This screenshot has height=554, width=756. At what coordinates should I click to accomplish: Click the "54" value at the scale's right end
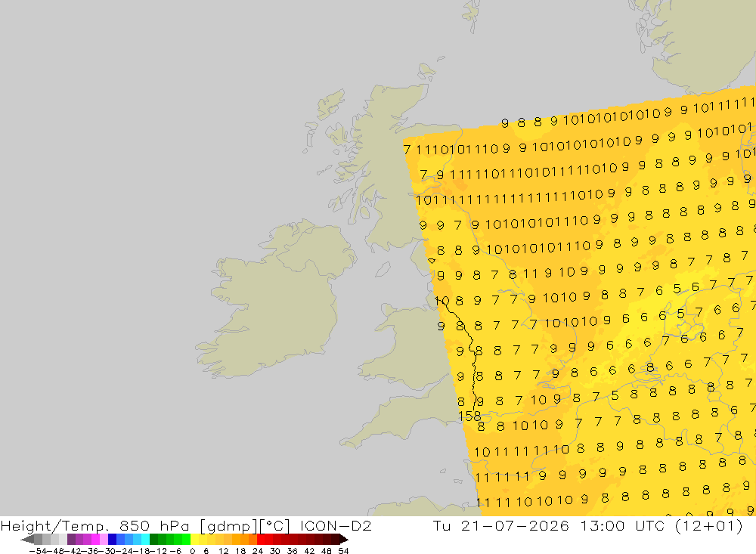click(x=343, y=551)
